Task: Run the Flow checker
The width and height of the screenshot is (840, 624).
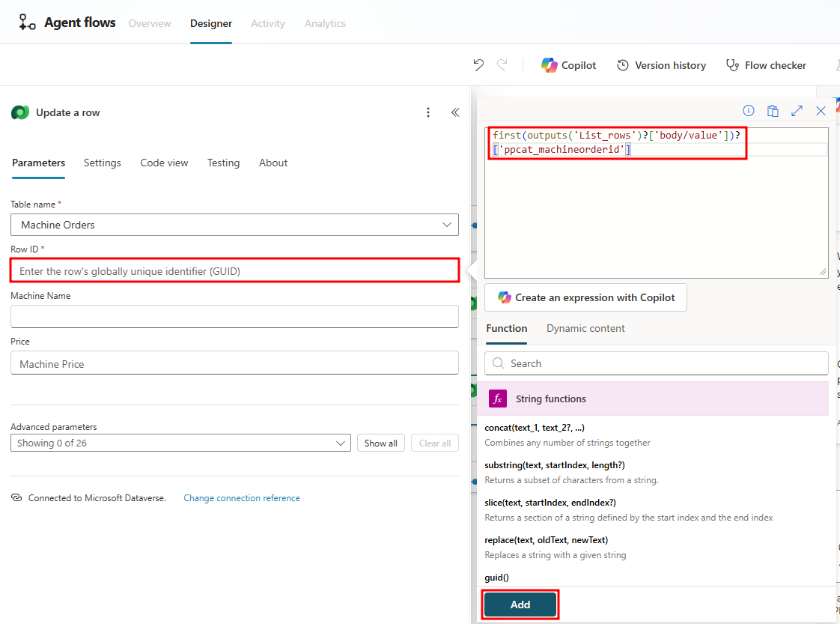Action: [x=766, y=65]
